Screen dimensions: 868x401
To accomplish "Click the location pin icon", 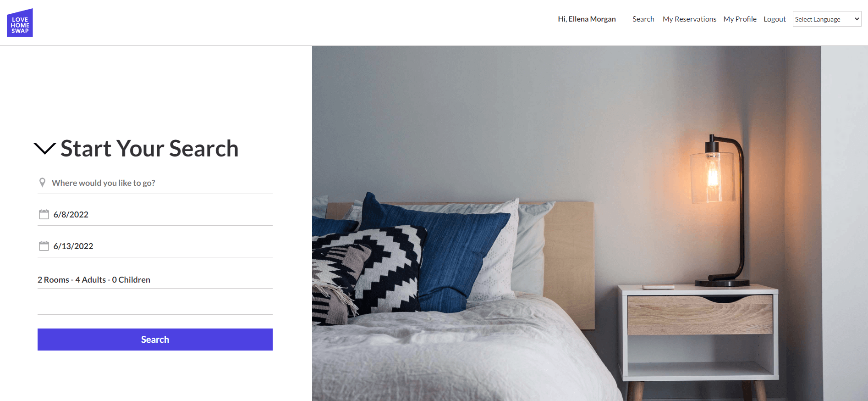I will [x=42, y=183].
